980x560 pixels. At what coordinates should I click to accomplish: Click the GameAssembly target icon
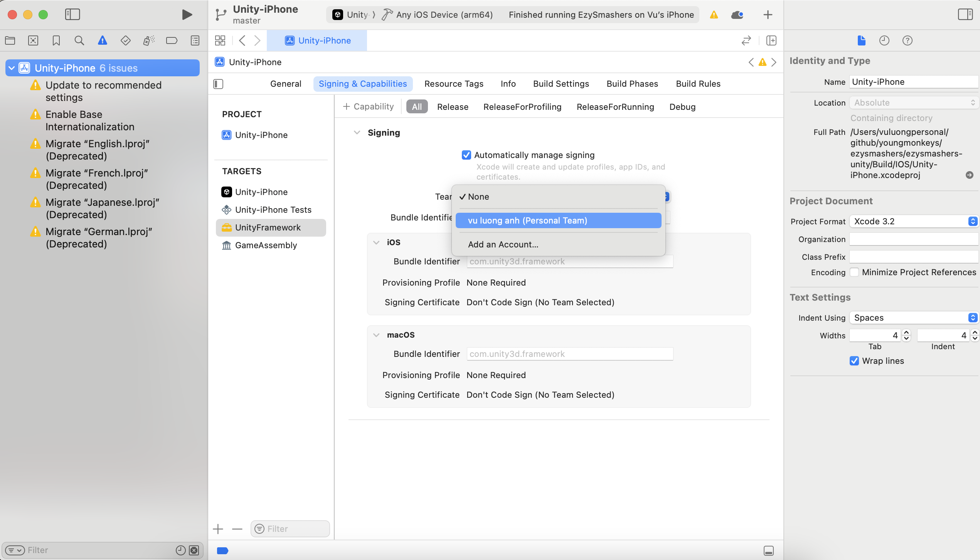pyautogui.click(x=227, y=244)
